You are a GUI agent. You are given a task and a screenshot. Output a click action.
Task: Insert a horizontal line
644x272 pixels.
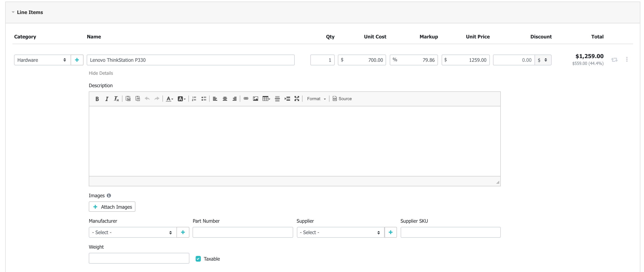[277, 99]
